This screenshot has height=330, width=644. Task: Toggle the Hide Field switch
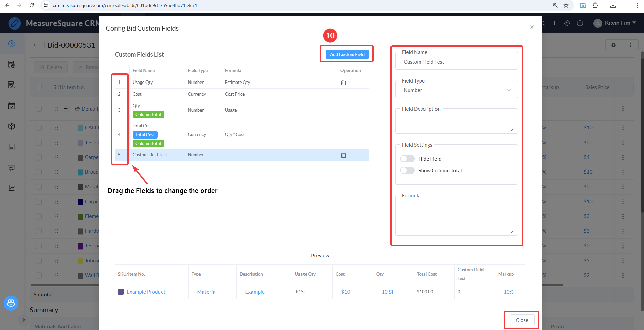pyautogui.click(x=407, y=159)
